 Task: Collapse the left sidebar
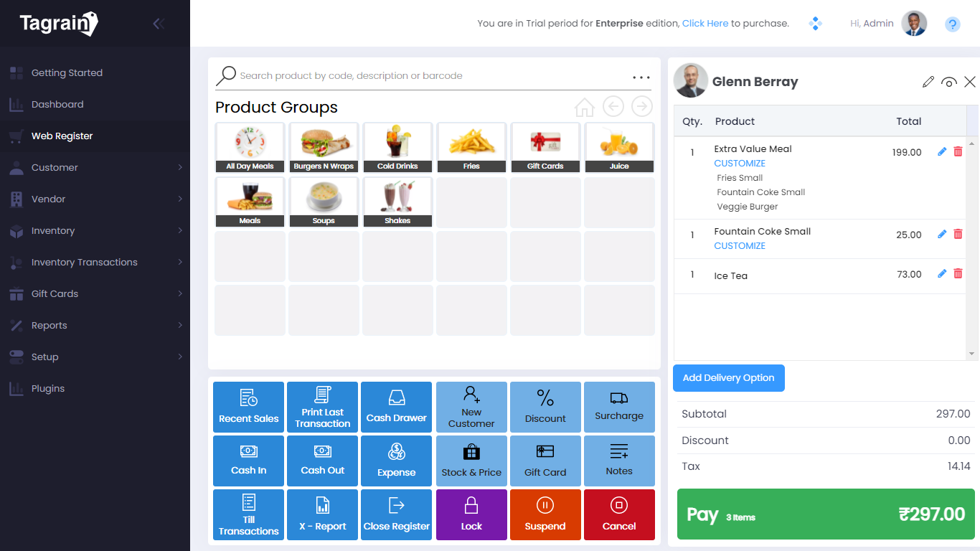click(x=157, y=22)
